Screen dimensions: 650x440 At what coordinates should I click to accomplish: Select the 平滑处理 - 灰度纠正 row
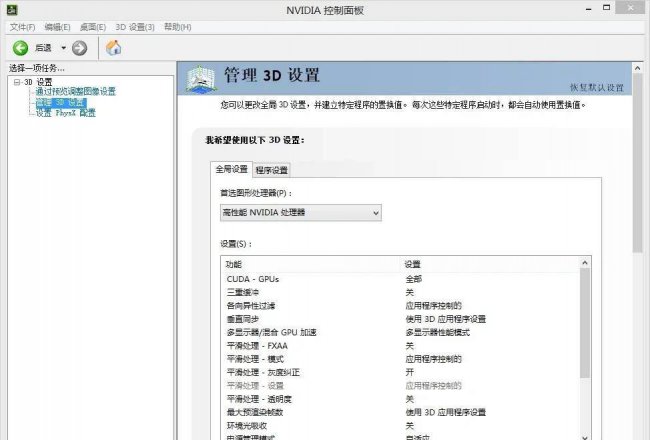(400, 372)
